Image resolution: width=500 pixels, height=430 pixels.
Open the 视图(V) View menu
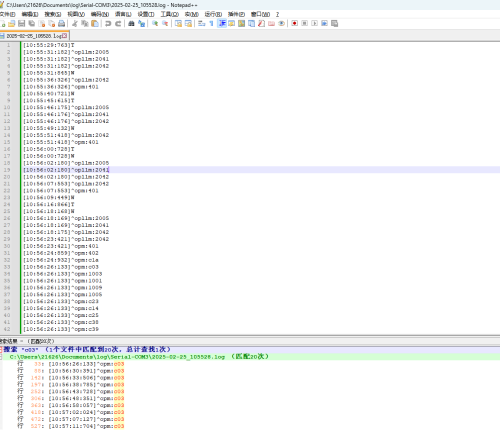click(x=76, y=14)
